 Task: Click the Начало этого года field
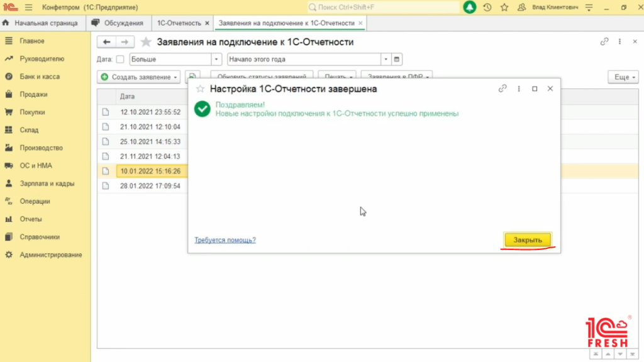coord(304,59)
